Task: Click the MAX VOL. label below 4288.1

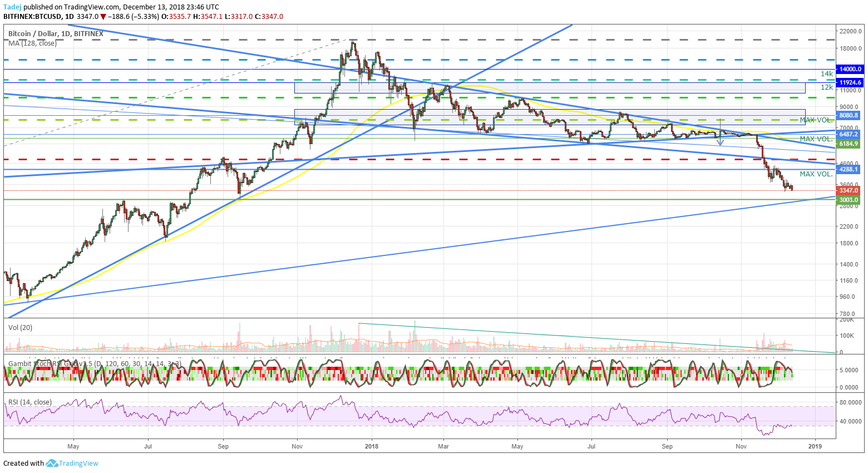Action: tap(816, 174)
